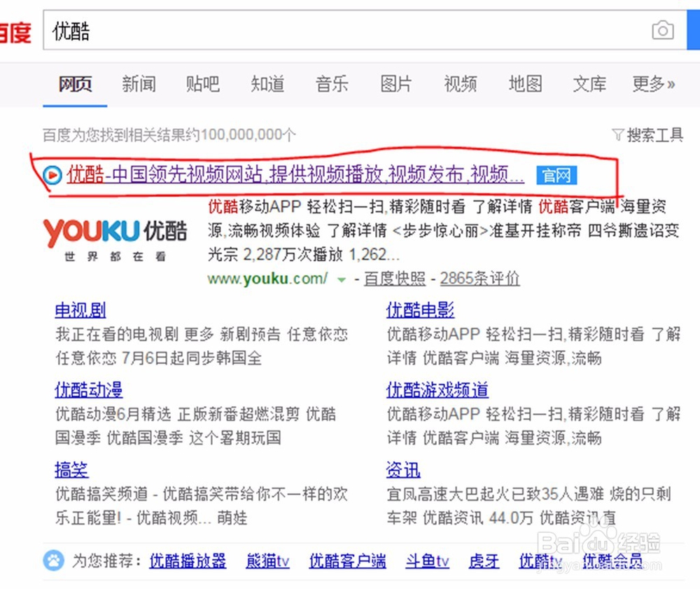Click the search box containing 优酷
The image size is (700, 589).
point(364,30)
